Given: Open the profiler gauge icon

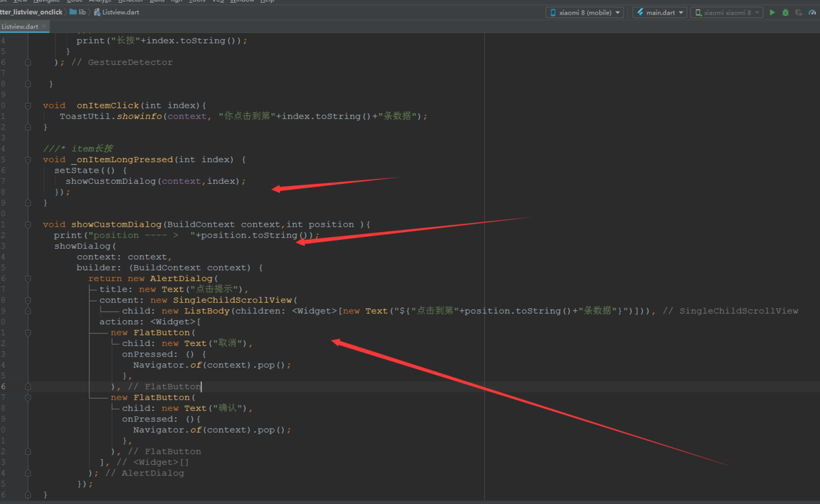Looking at the screenshot, I should 813,13.
